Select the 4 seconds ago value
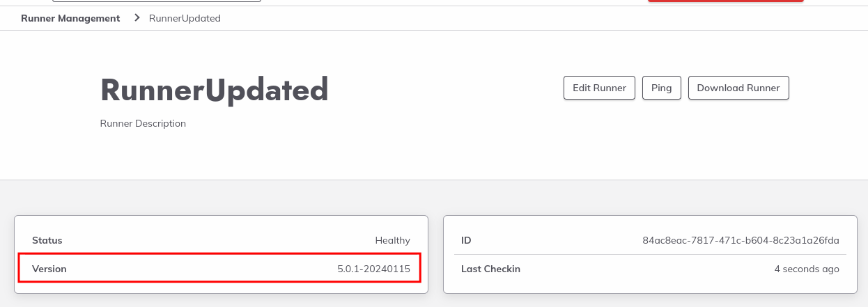 807,269
